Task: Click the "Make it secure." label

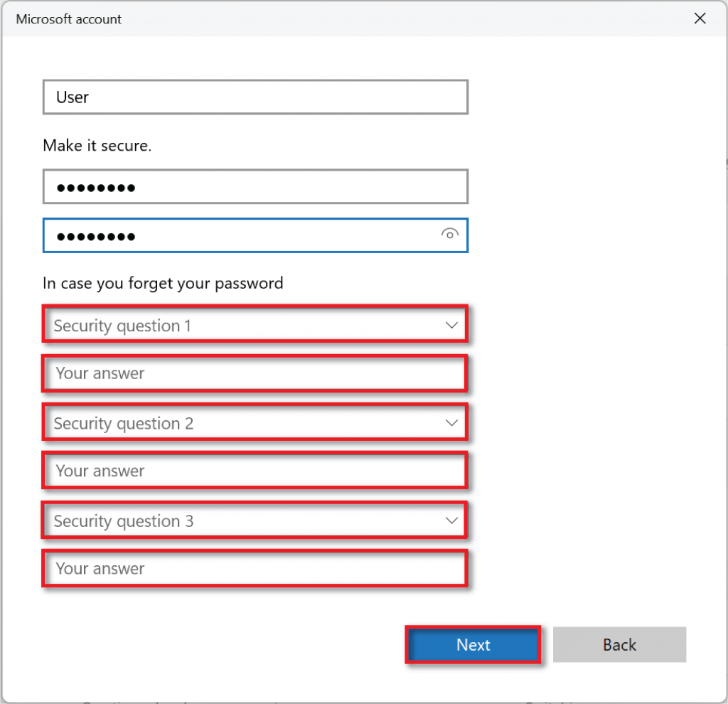Action: (x=97, y=145)
